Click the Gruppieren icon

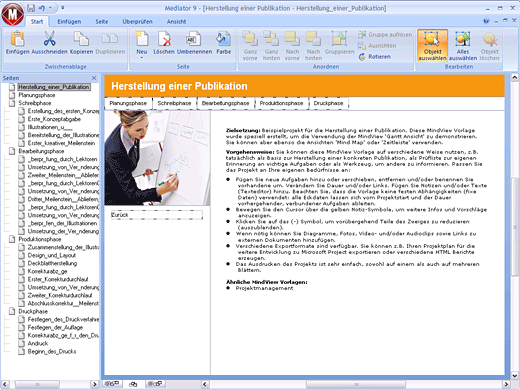[x=339, y=38]
